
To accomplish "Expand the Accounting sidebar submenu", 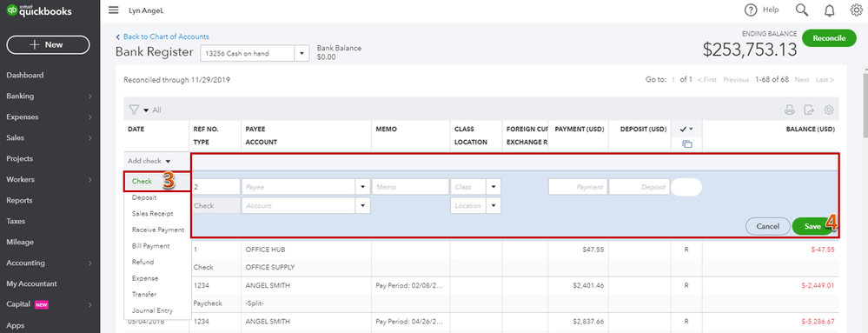I will click(89, 263).
